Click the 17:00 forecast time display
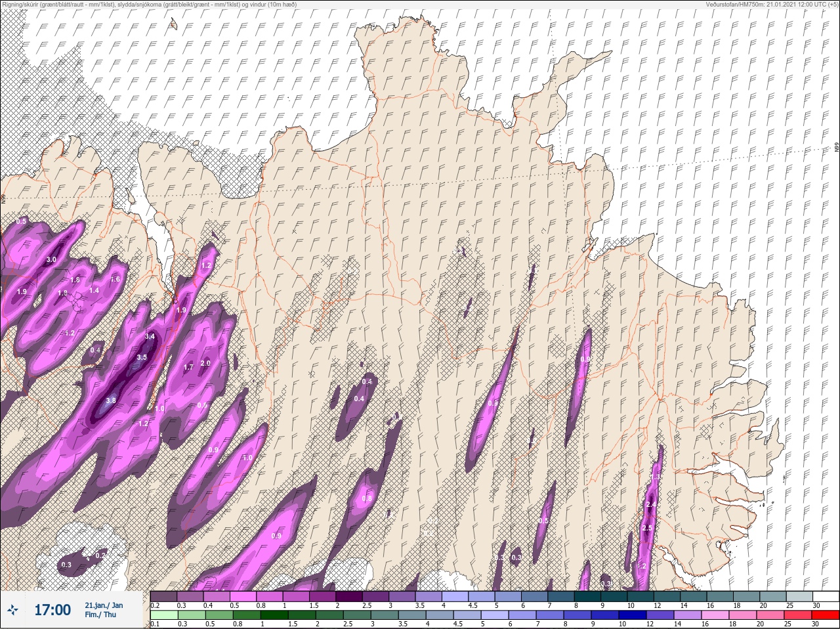Screen dimensions: 840x629 52,610
